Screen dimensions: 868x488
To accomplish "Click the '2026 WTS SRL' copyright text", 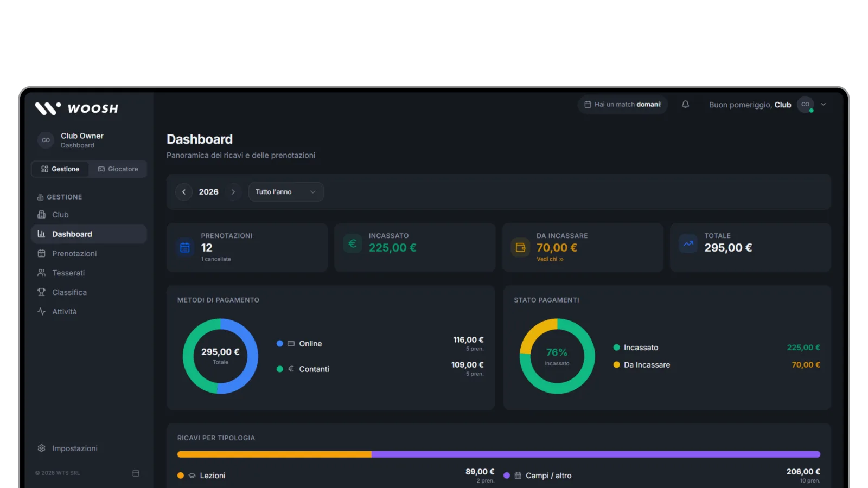I will [58, 473].
